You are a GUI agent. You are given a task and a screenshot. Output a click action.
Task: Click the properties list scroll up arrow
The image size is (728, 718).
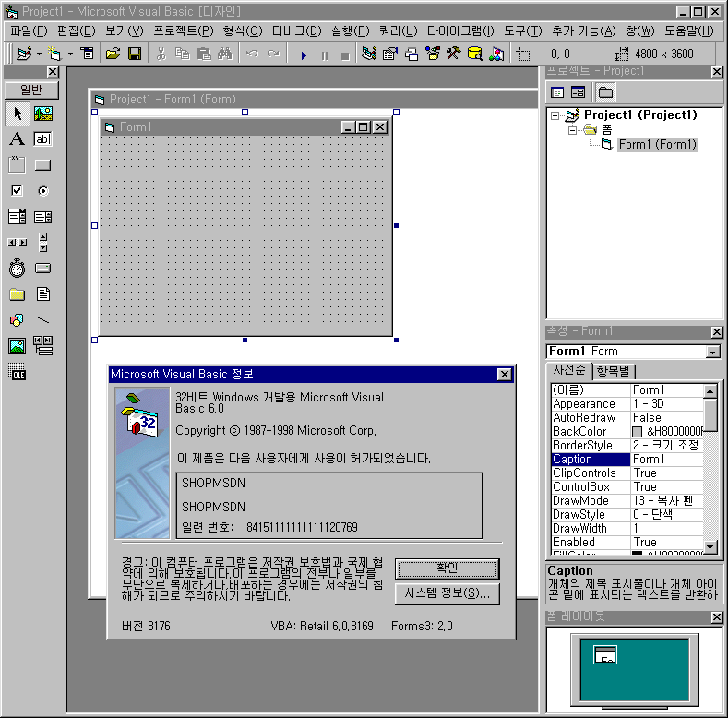pyautogui.click(x=710, y=391)
